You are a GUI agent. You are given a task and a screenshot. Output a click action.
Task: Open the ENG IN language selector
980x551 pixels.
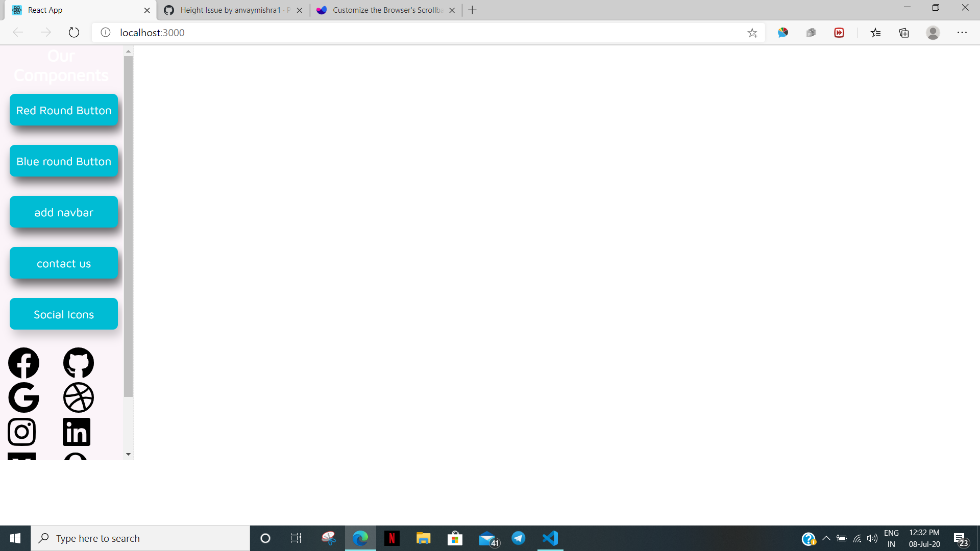pyautogui.click(x=891, y=537)
